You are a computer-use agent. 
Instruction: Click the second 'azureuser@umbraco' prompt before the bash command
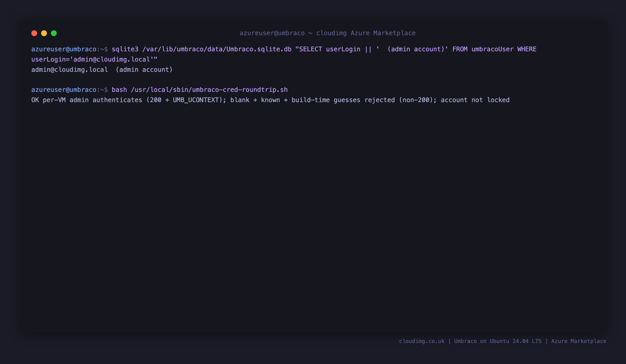click(64, 90)
